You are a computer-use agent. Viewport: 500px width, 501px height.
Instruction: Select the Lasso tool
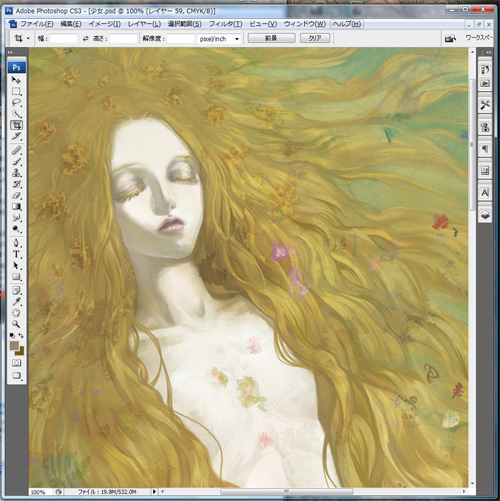point(16,102)
